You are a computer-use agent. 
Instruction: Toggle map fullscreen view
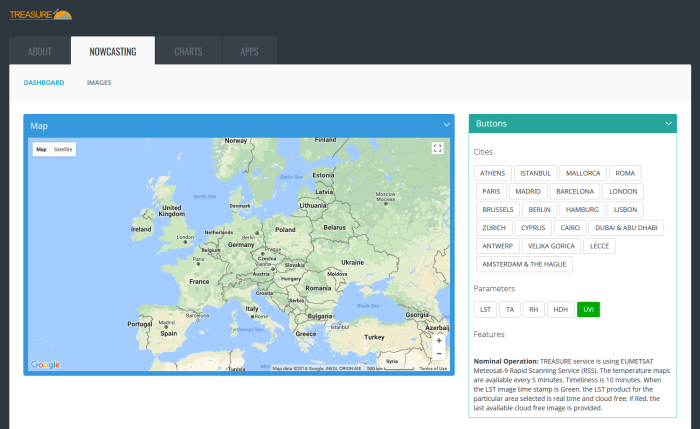click(x=438, y=149)
